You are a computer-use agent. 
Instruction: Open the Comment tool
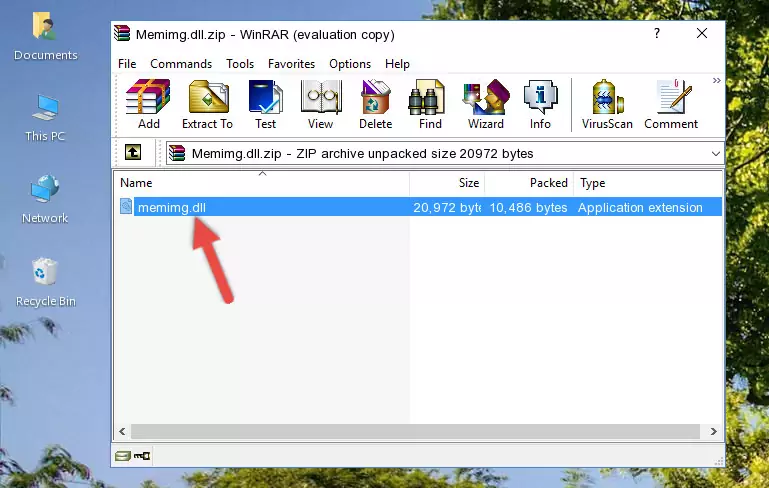[x=671, y=104]
